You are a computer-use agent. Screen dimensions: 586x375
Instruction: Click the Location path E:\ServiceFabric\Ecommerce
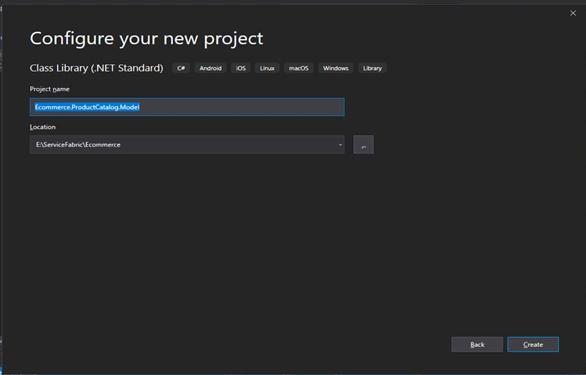[78, 145]
